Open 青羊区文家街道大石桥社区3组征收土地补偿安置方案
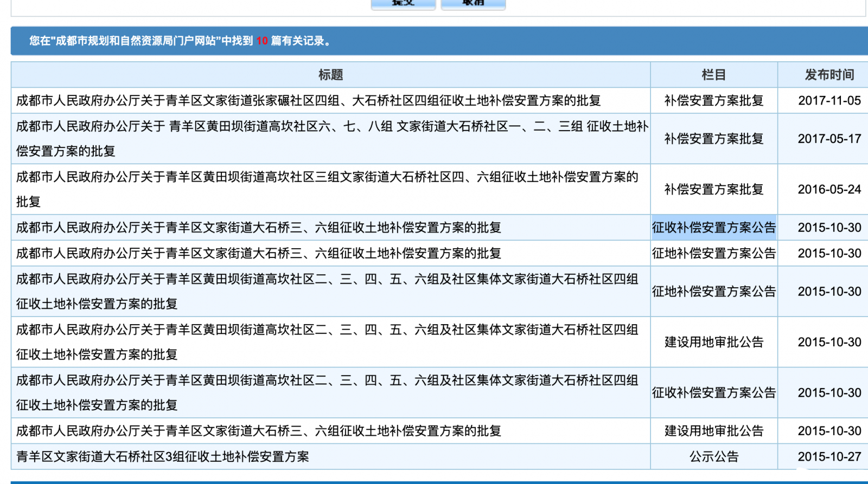 (162, 457)
